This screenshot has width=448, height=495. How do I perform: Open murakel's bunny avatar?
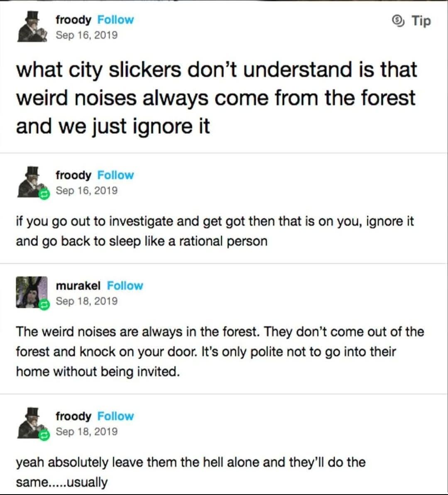click(x=32, y=292)
